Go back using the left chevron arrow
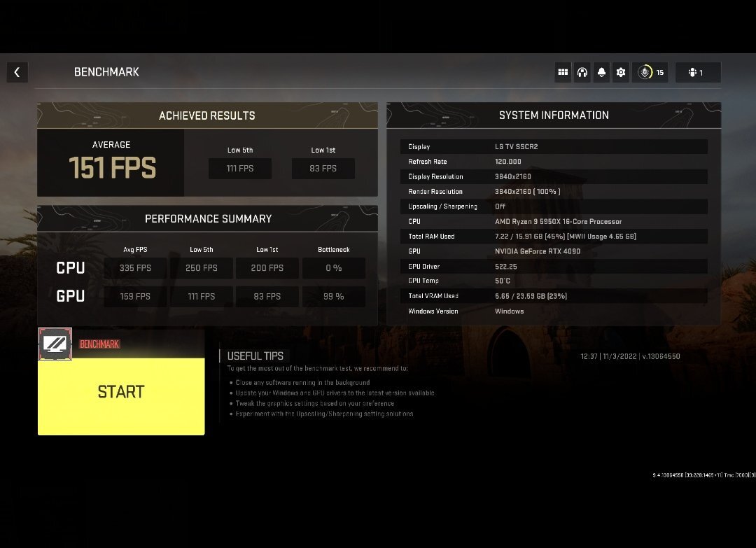This screenshot has width=756, height=548. click(x=17, y=72)
